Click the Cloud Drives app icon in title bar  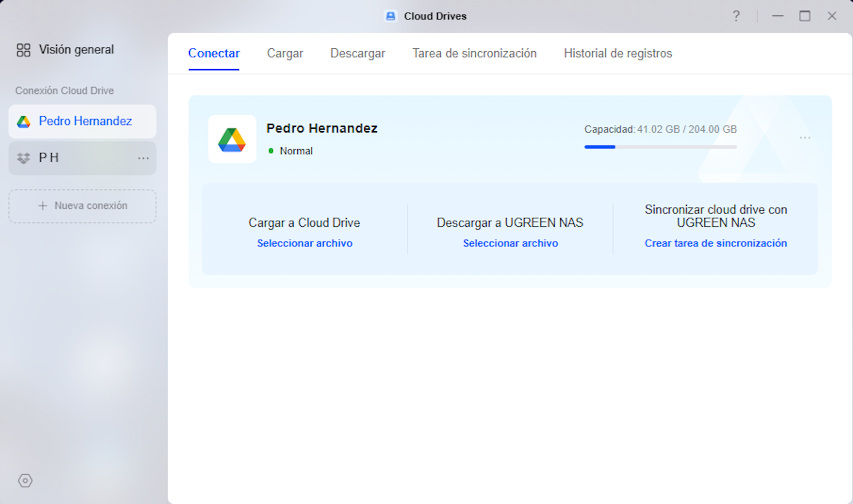pyautogui.click(x=391, y=16)
